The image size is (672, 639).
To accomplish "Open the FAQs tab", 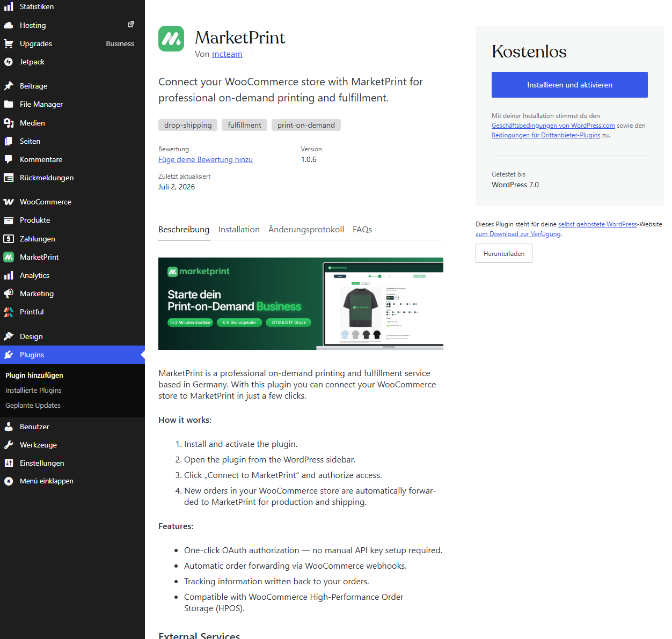I will tap(362, 230).
